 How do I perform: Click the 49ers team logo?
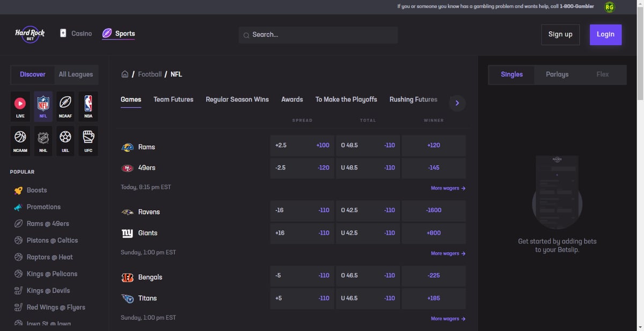pos(127,168)
